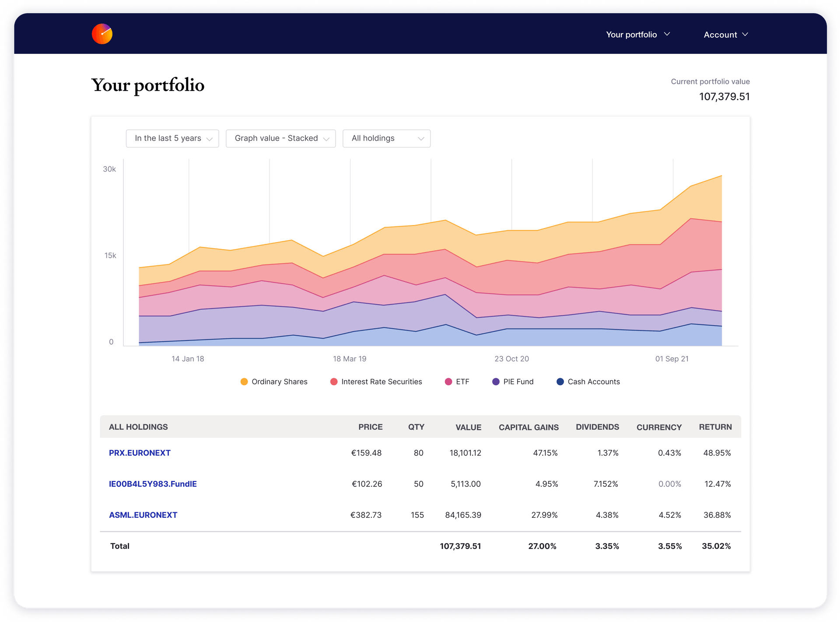This screenshot has height=622, width=840.
Task: Open the "All holdings" filter dropdown
Action: (x=386, y=138)
